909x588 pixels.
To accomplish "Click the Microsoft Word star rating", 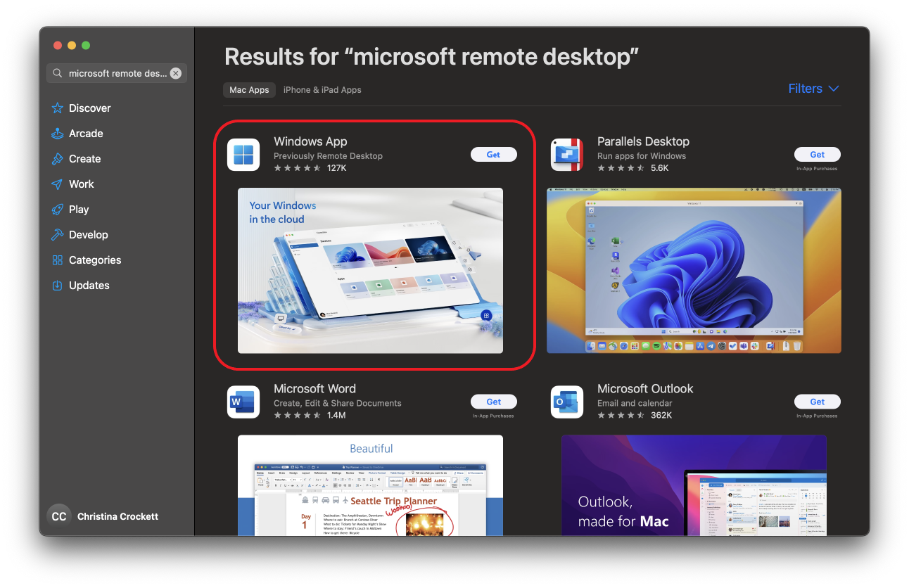I will pos(298,416).
